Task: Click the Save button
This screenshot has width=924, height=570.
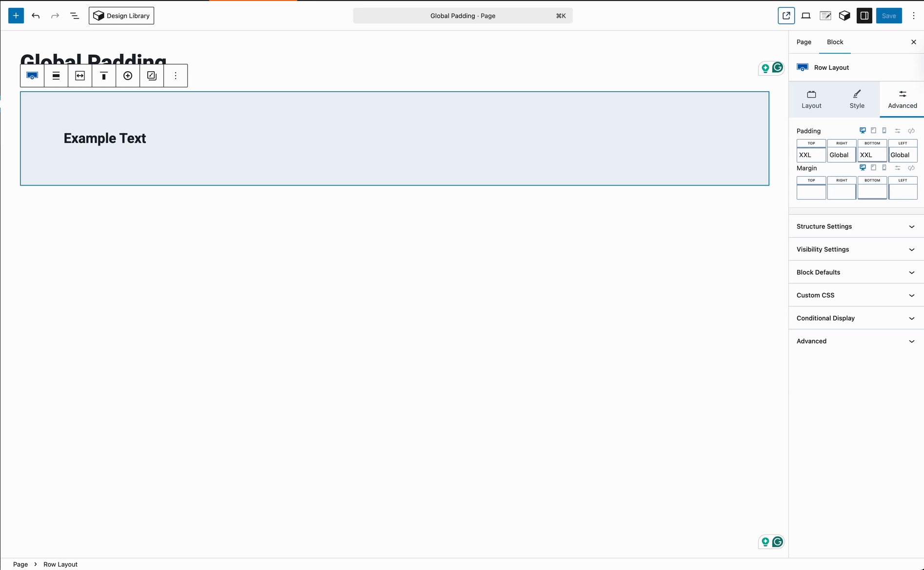Action: tap(888, 15)
